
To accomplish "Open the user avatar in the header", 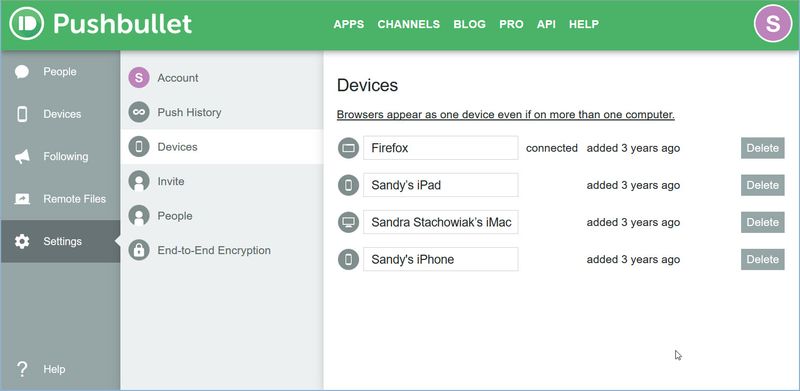I will [773, 23].
